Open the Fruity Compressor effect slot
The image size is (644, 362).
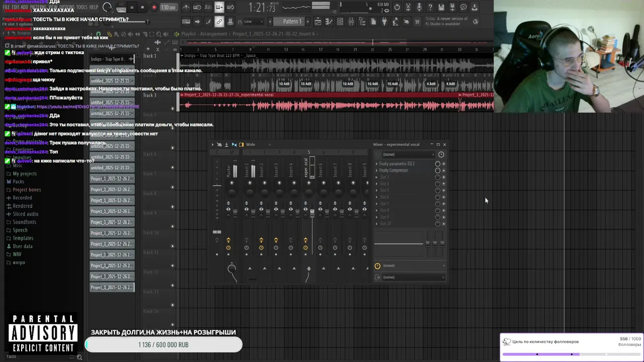393,170
